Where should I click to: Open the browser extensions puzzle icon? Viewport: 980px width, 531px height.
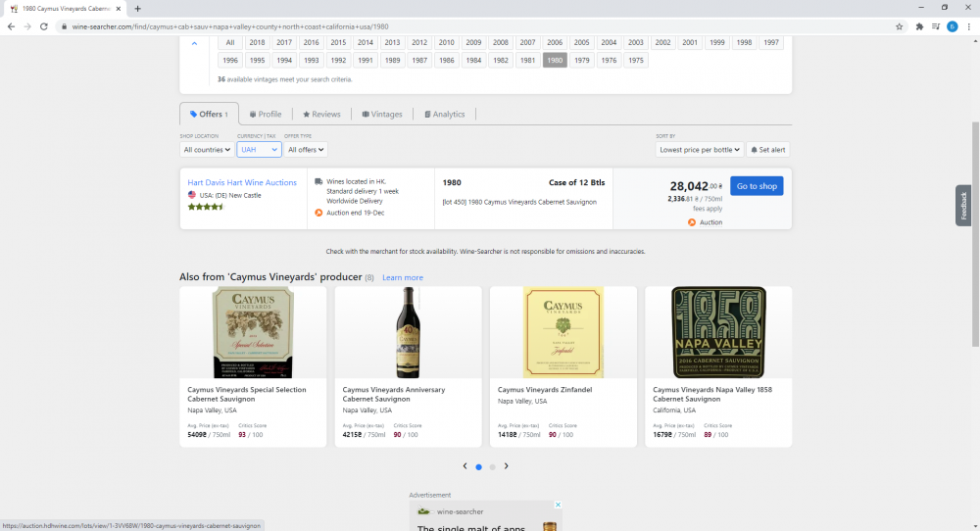pos(919,26)
